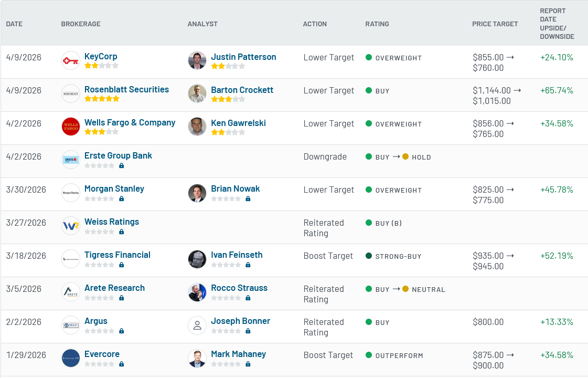This screenshot has width=588, height=378.
Task: Click lock icon under Brian Nowak
Action: [x=248, y=198]
